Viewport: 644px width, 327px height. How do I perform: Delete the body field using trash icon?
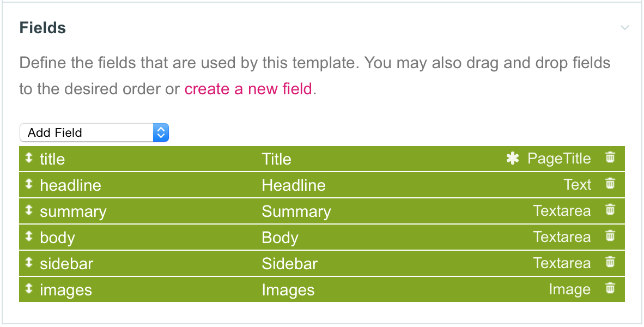click(x=610, y=236)
